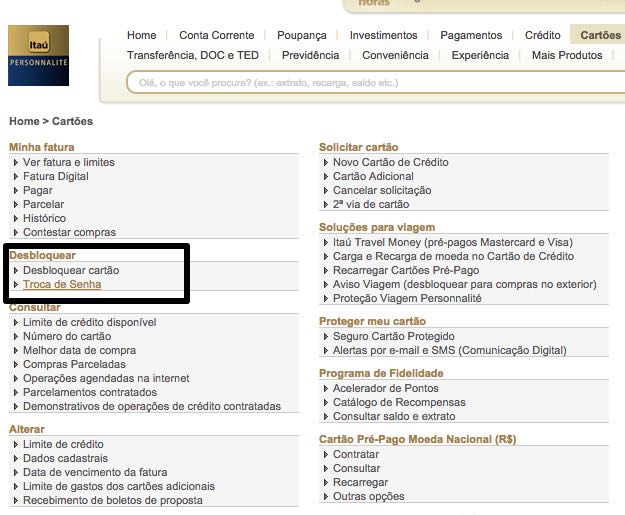Screen dimensions: 625x515
Task: Open Poupança menu
Action: tap(302, 35)
